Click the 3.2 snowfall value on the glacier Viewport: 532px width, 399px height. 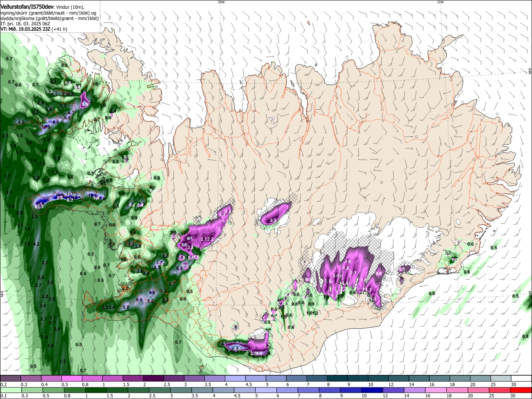tap(273, 220)
